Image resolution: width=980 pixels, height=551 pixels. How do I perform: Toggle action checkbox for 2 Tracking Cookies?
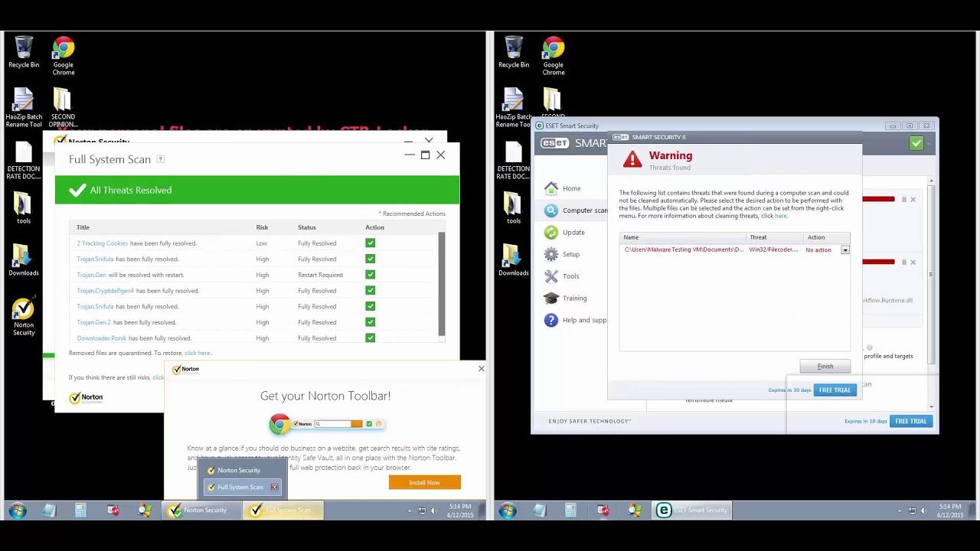click(x=371, y=243)
